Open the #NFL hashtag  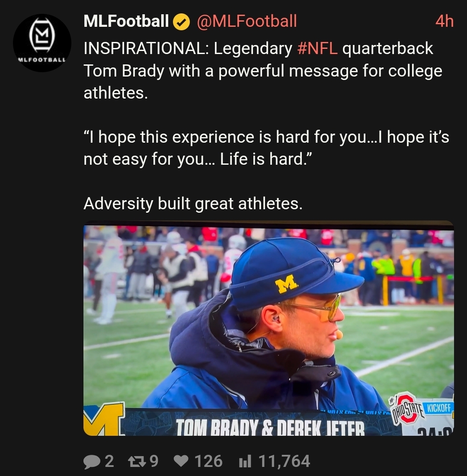(x=317, y=48)
